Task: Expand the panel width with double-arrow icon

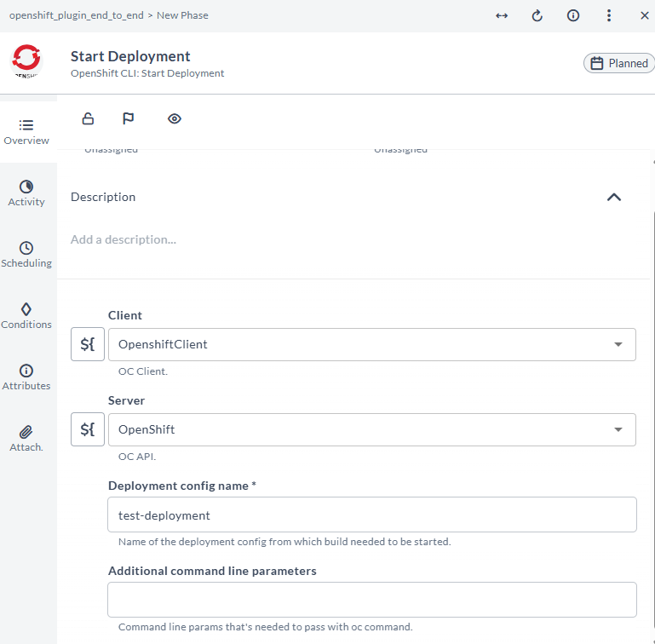Action: pyautogui.click(x=502, y=16)
